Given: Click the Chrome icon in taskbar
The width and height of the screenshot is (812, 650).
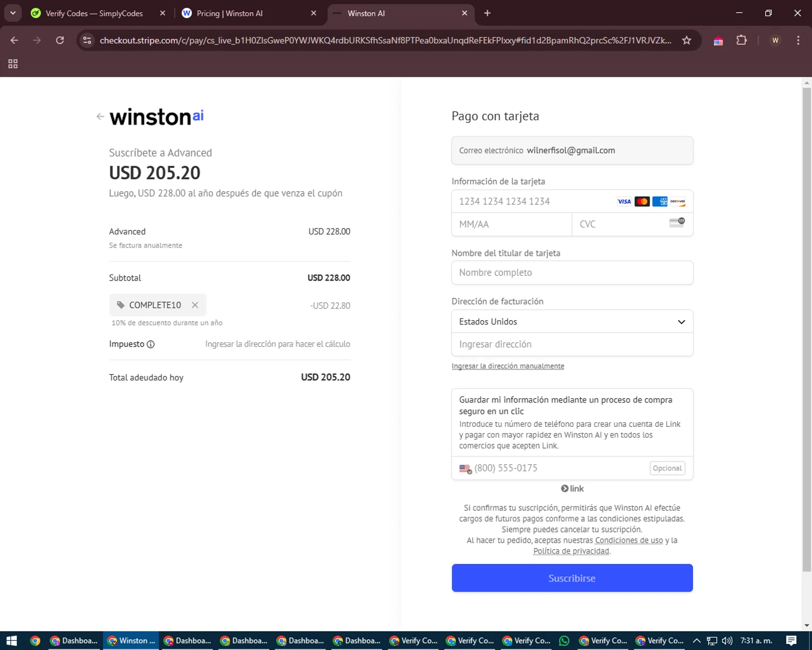Looking at the screenshot, I should point(35,641).
